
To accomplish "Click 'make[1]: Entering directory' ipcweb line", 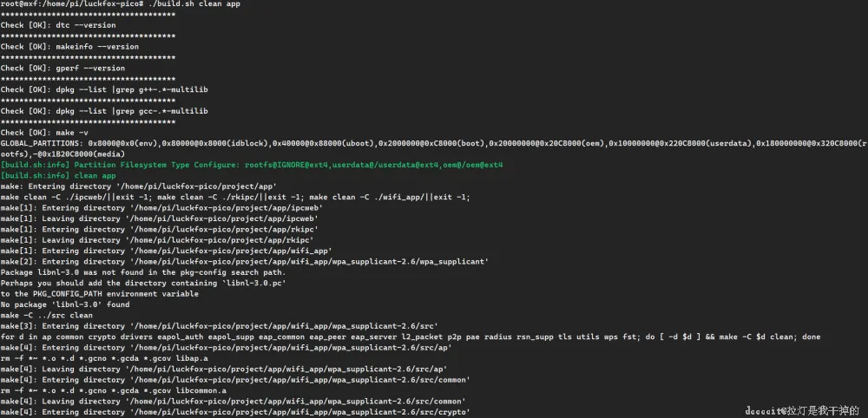I will tap(161, 208).
